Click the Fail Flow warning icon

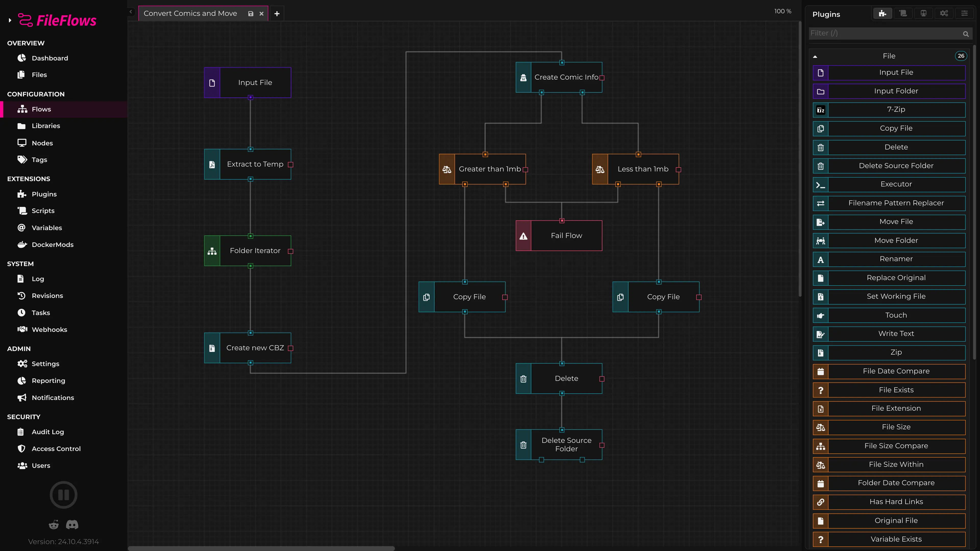coord(523,236)
